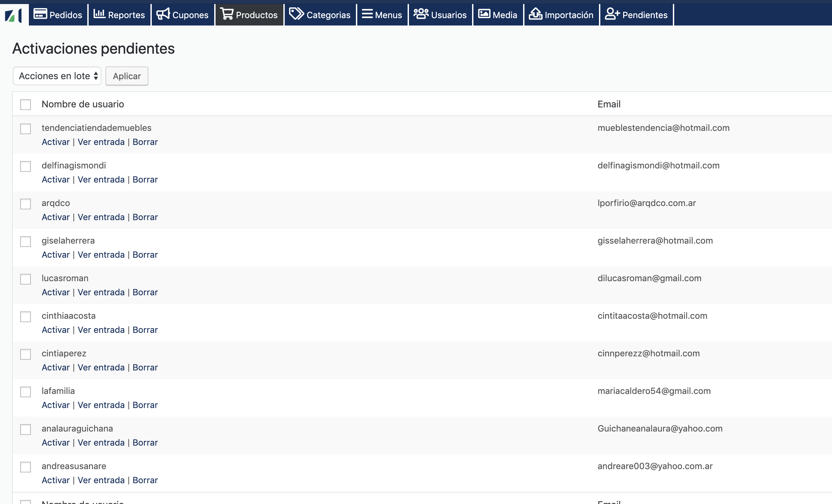Open Ver entrada for cintiaperez
Image resolution: width=832 pixels, height=504 pixels.
pyautogui.click(x=101, y=368)
